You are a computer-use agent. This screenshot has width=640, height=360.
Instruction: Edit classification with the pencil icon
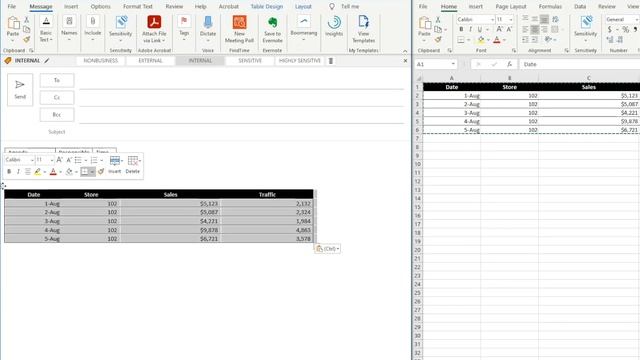pyautogui.click(x=47, y=60)
